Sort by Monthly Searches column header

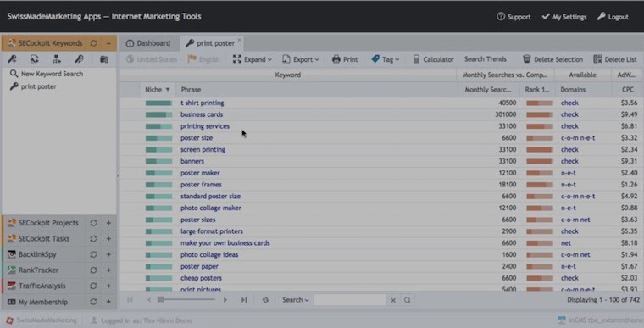(488, 90)
